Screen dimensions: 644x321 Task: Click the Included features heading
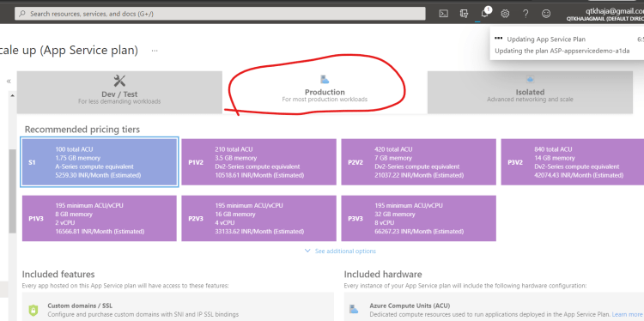58,274
